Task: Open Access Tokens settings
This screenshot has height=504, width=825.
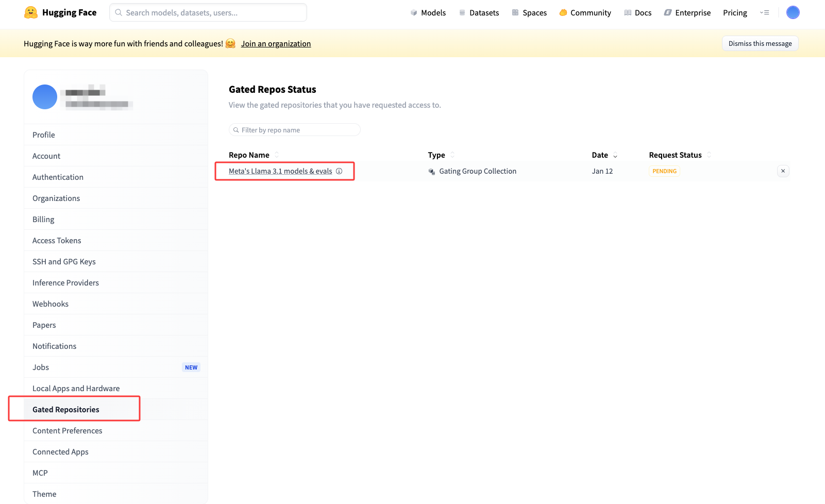Action: pos(116,240)
